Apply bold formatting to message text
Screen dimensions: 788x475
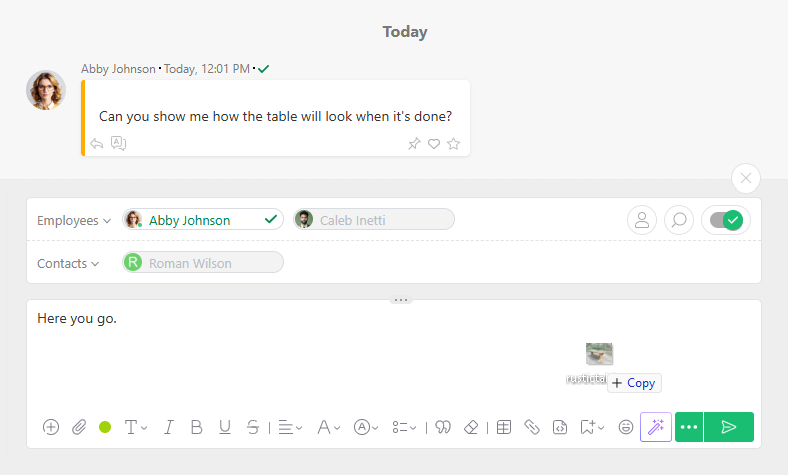(196, 427)
